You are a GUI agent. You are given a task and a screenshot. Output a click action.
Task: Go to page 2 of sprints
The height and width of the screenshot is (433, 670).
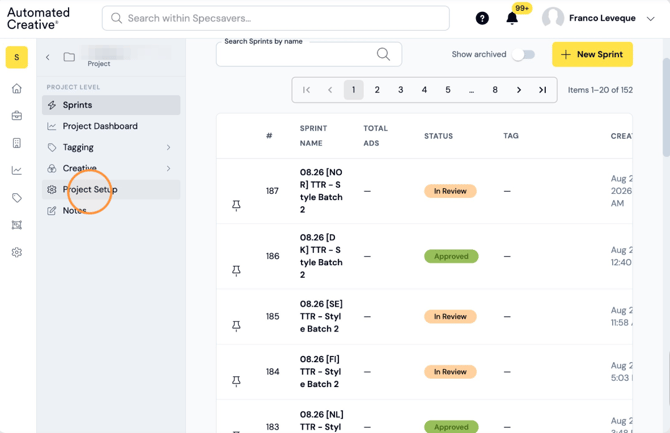377,90
